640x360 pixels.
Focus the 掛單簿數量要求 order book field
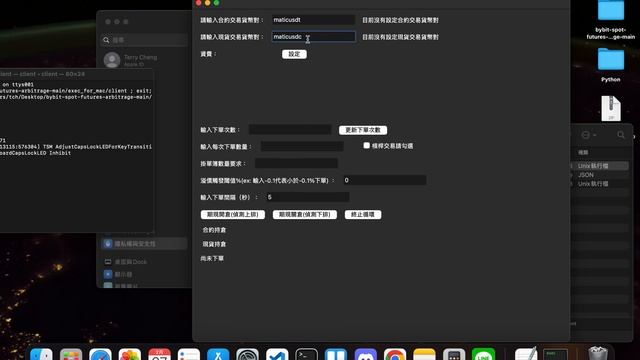click(296, 164)
